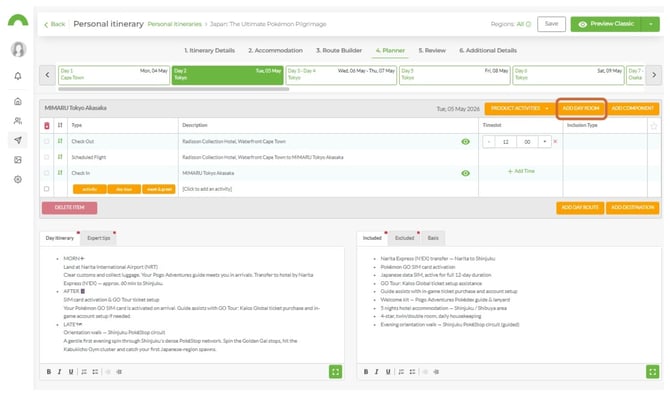Open timeslot dropdown arrow after minutes
The width and height of the screenshot is (670, 393).
click(x=544, y=141)
